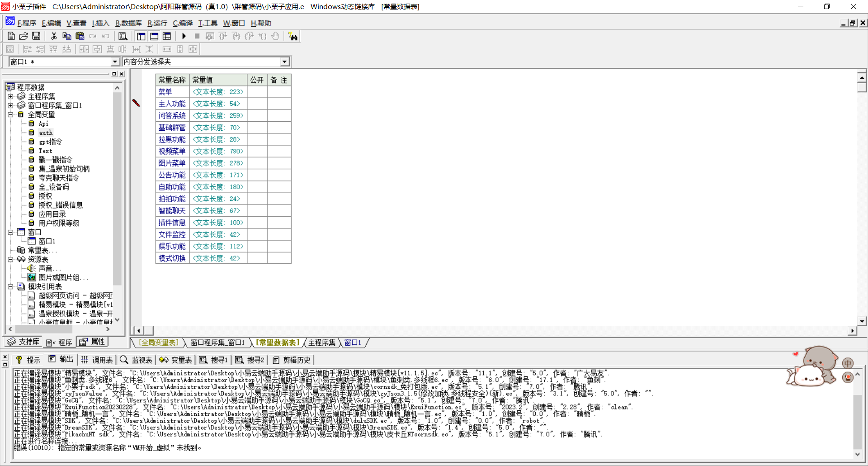
Task: Switch to the 主程序集 editor tab
Action: (x=322, y=342)
